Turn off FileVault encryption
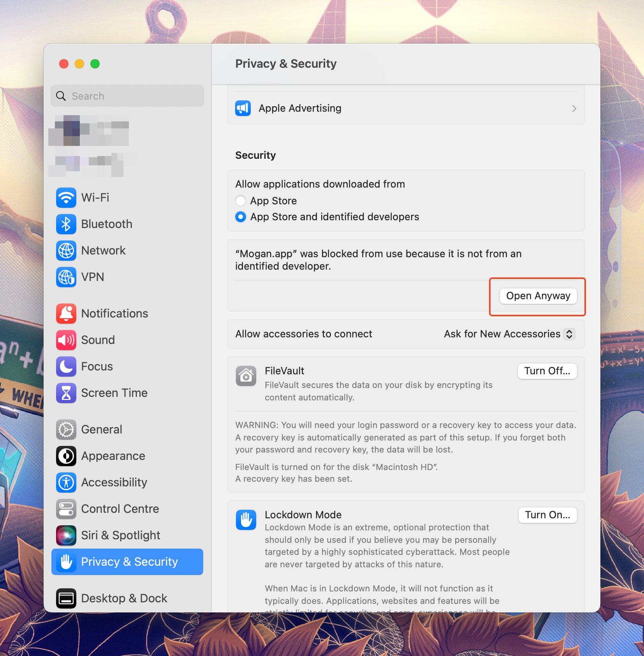Image resolution: width=644 pixels, height=656 pixels. 547,371
